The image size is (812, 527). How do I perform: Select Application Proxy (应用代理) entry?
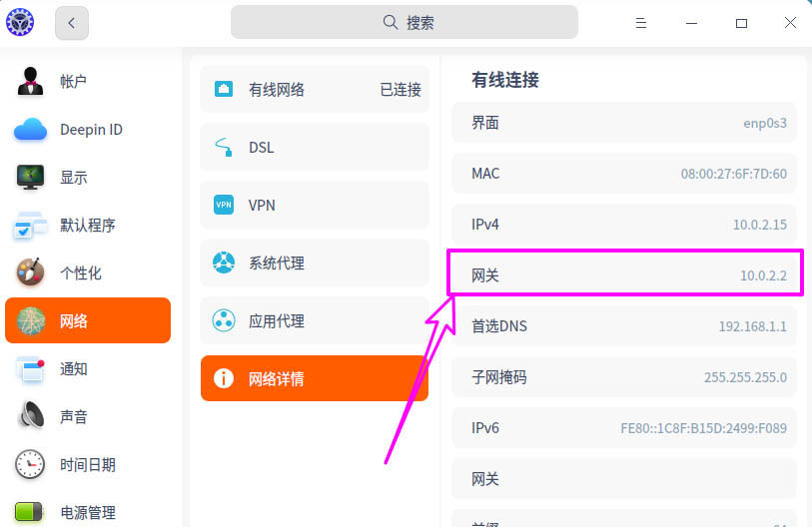click(x=315, y=321)
